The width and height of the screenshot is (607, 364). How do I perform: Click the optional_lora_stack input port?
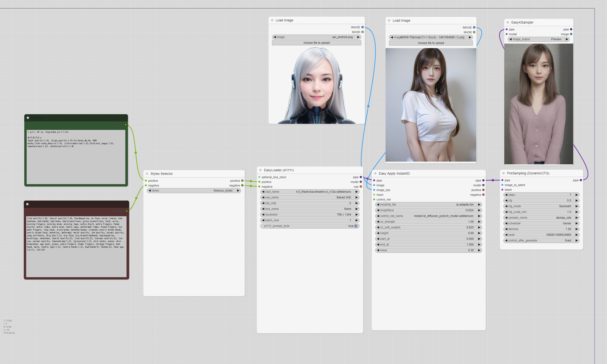tap(259, 177)
